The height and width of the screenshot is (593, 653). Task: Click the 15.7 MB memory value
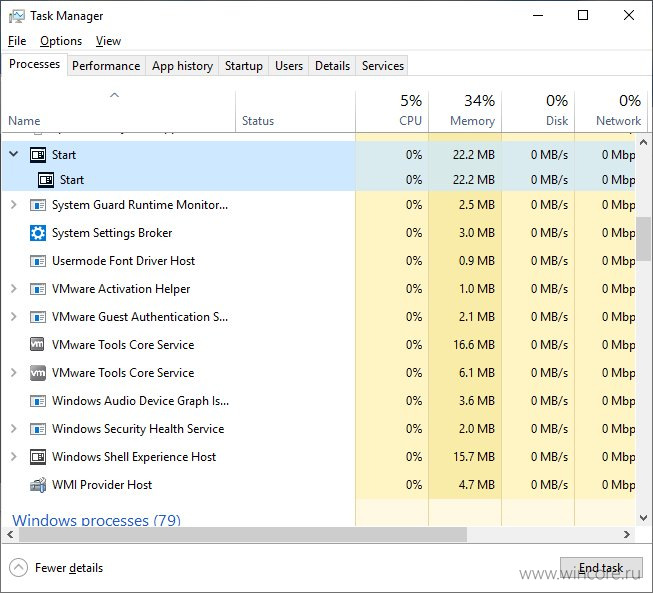(x=474, y=457)
